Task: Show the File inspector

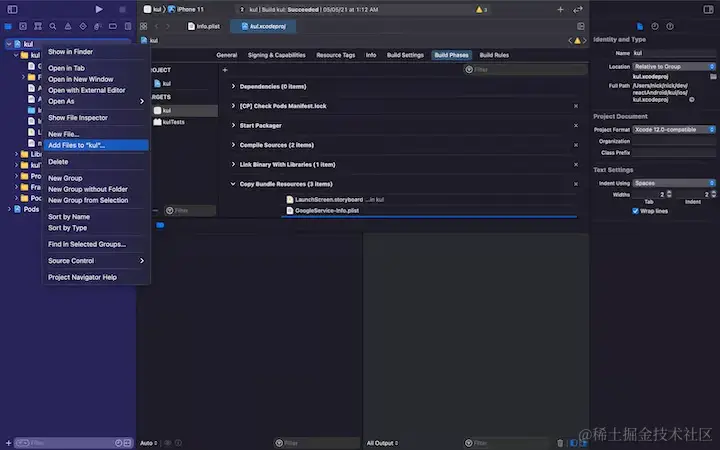Action: coord(640,27)
